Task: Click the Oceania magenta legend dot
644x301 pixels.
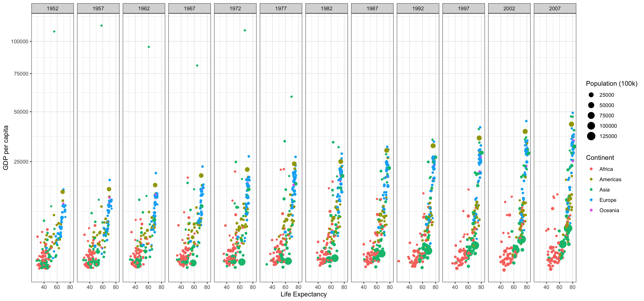Action: click(x=591, y=210)
